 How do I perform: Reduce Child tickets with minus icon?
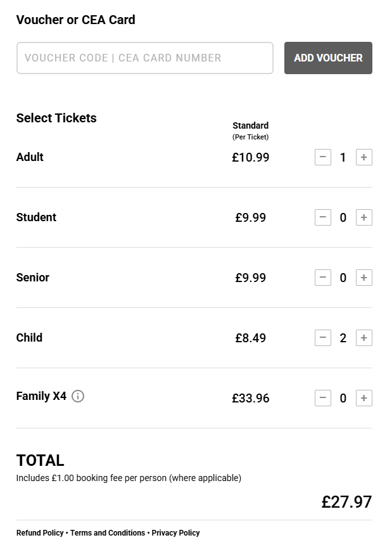[323, 338]
